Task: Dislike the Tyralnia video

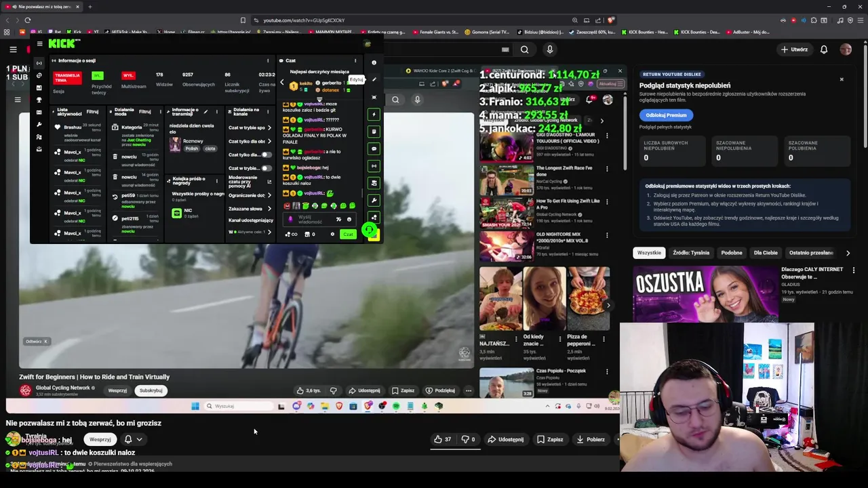Action: point(468,439)
